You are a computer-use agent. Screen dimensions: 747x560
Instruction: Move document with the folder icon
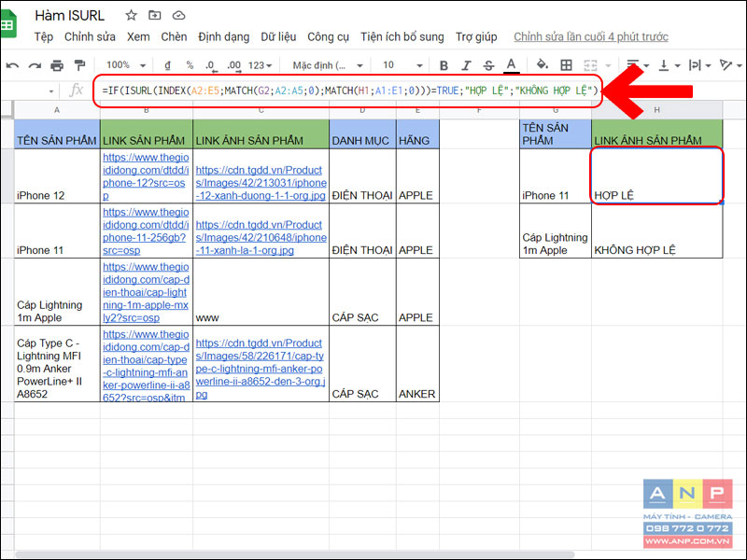155,16
